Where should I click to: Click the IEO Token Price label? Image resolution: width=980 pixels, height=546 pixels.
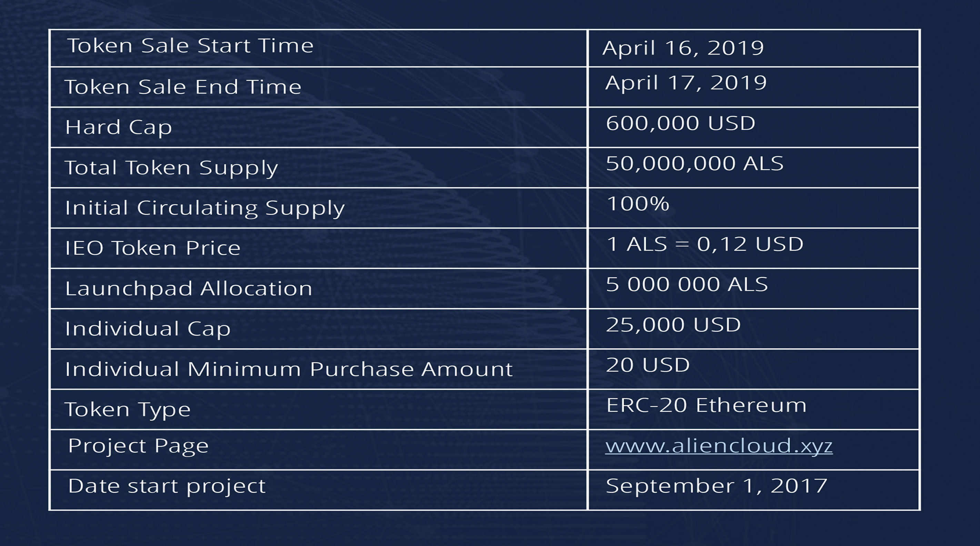coord(152,248)
